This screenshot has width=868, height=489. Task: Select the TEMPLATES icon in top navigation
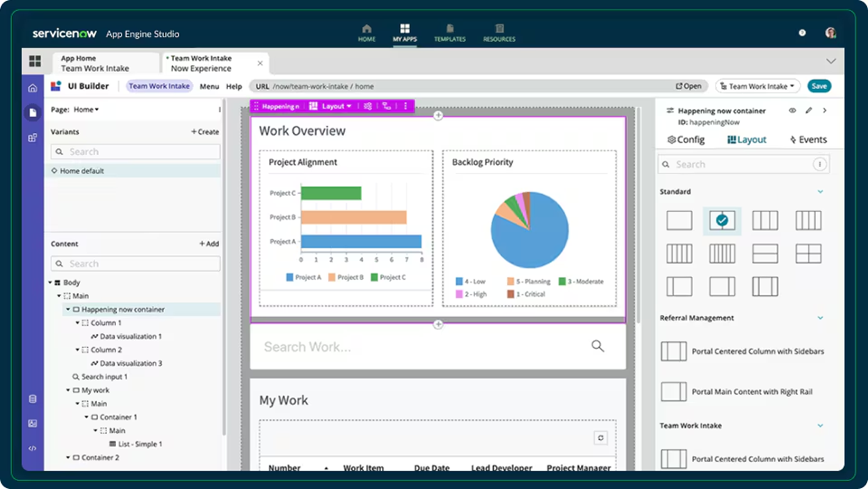[450, 33]
